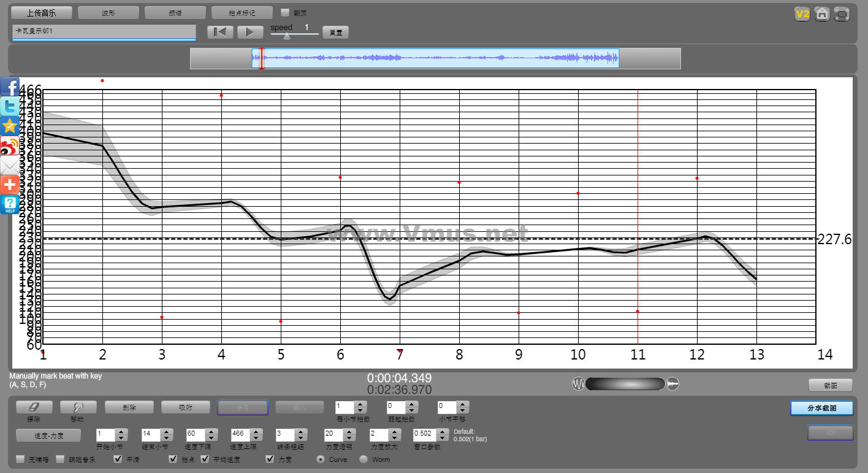
Task: Click the Twitter share icon
Action: [x=10, y=106]
